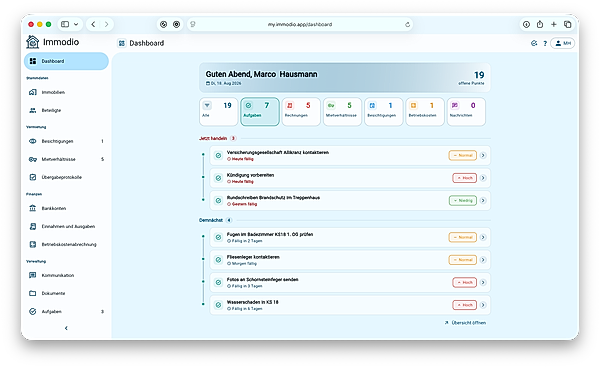Open Mietverhältnisse in the sidebar
The image size is (600, 368).
[66, 159]
